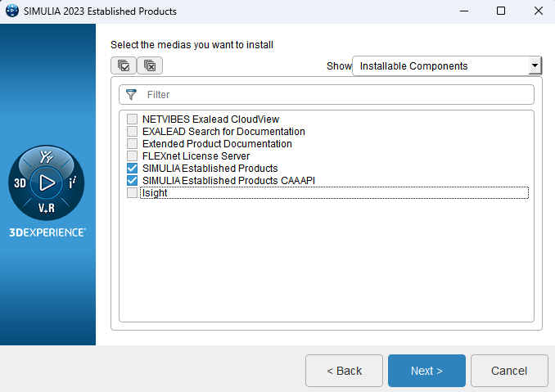
Task: Close the SIMULIA installer window
Action: (539, 11)
